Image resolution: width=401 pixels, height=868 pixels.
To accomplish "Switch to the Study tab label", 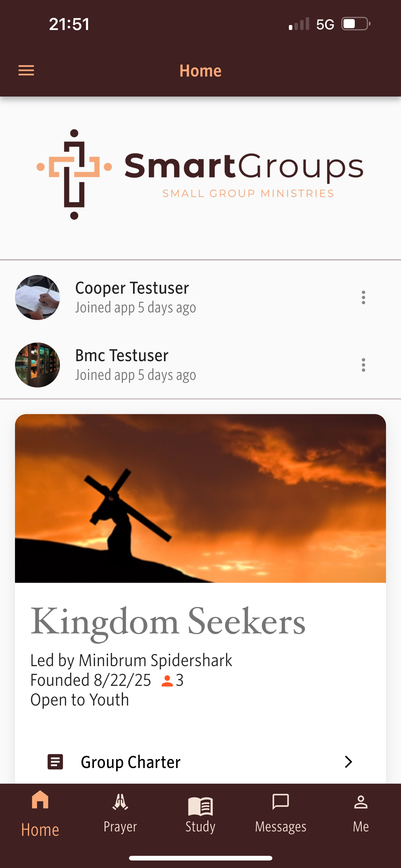I will (200, 826).
